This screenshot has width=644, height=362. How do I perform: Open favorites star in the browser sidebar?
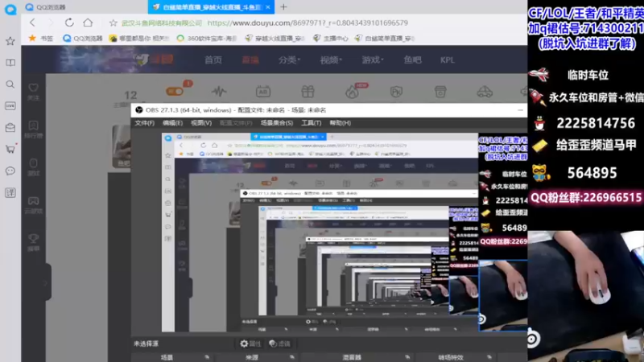tap(10, 41)
